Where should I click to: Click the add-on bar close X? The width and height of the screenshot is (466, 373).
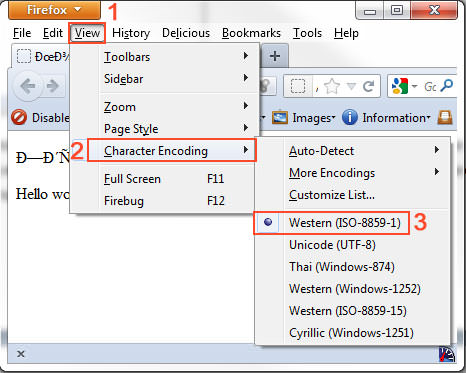(21, 354)
